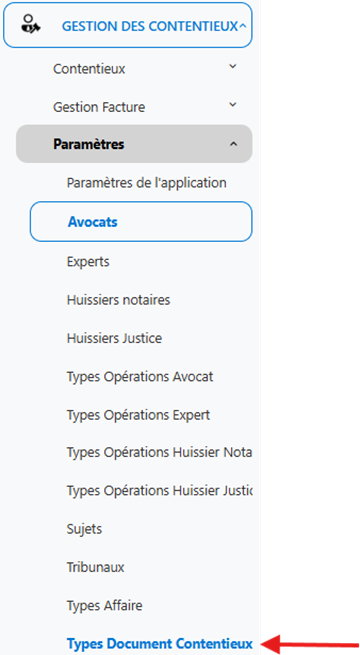Open the Sujets page
The width and height of the screenshot is (360, 655).
[84, 529]
